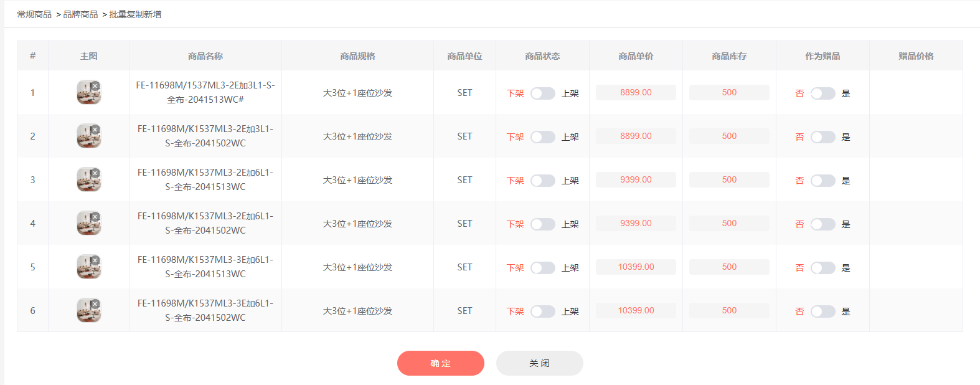Screen dimensions: 980x385
Task: Open the 品牌商品 breadcrumb link
Action: point(80,14)
